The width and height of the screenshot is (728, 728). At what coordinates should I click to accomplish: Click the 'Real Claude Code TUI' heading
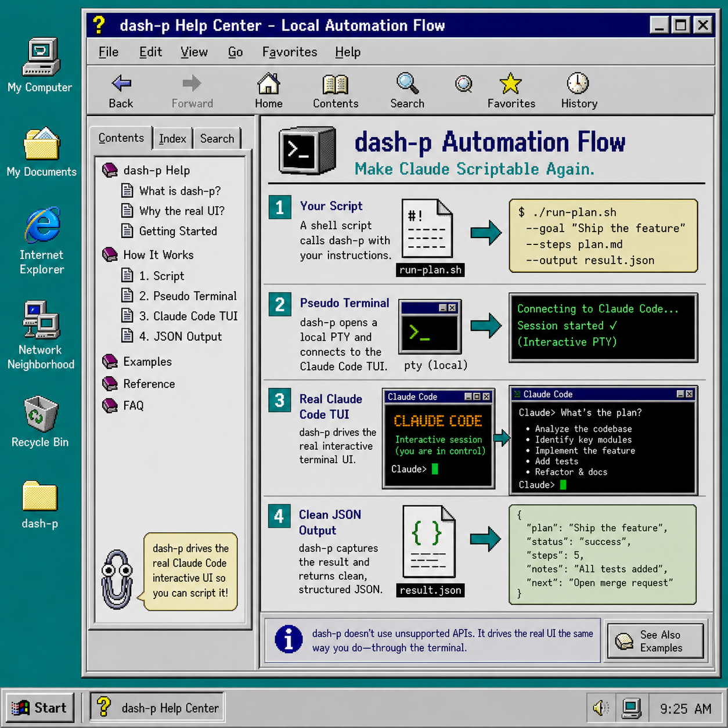pos(331,406)
